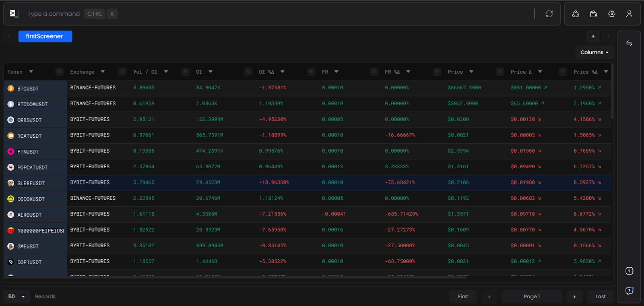The image size is (644, 306).
Task: Open the OI %Δ column menu icon
Action: [282, 72]
